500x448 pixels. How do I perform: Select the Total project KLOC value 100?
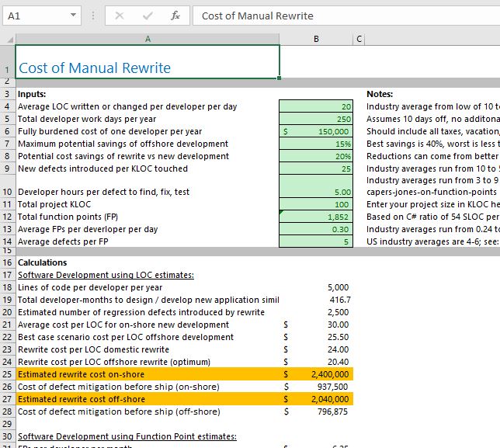pos(316,204)
